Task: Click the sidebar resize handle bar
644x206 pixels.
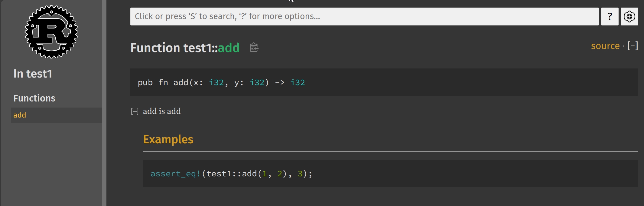Action: [104, 103]
